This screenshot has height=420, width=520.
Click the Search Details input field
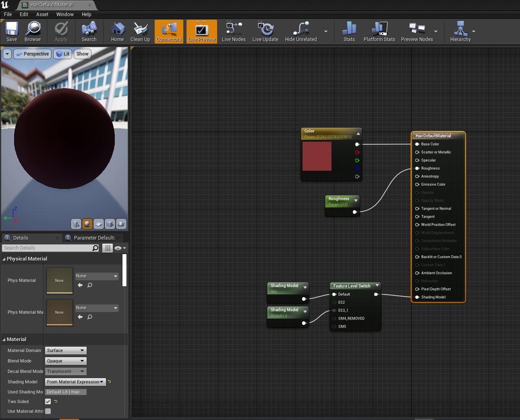tap(48, 248)
